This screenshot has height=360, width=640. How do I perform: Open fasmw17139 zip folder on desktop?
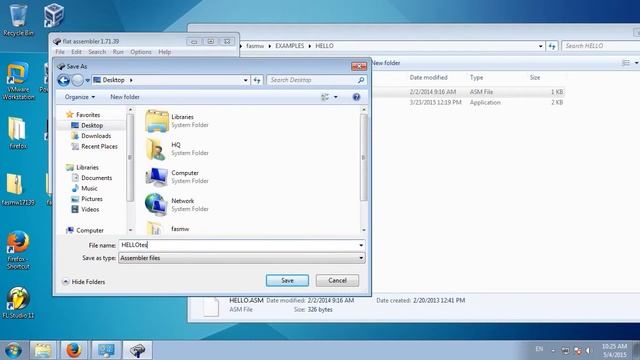click(18, 189)
